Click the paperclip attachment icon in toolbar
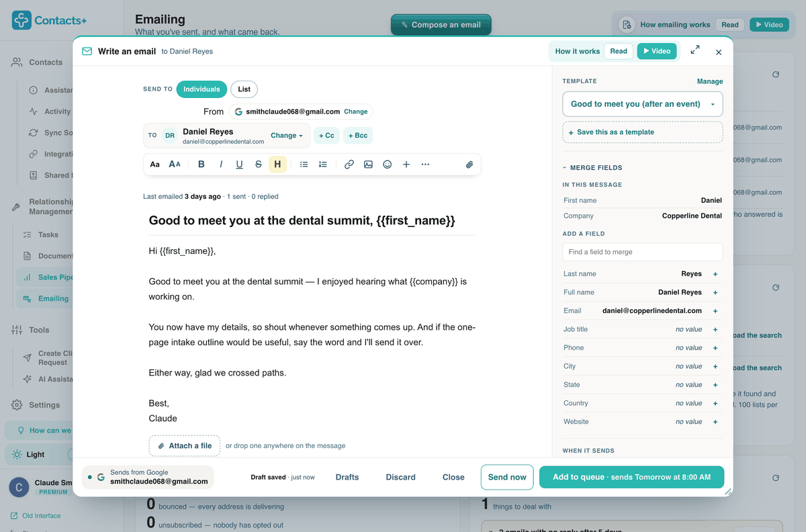806x532 pixels. click(x=469, y=165)
